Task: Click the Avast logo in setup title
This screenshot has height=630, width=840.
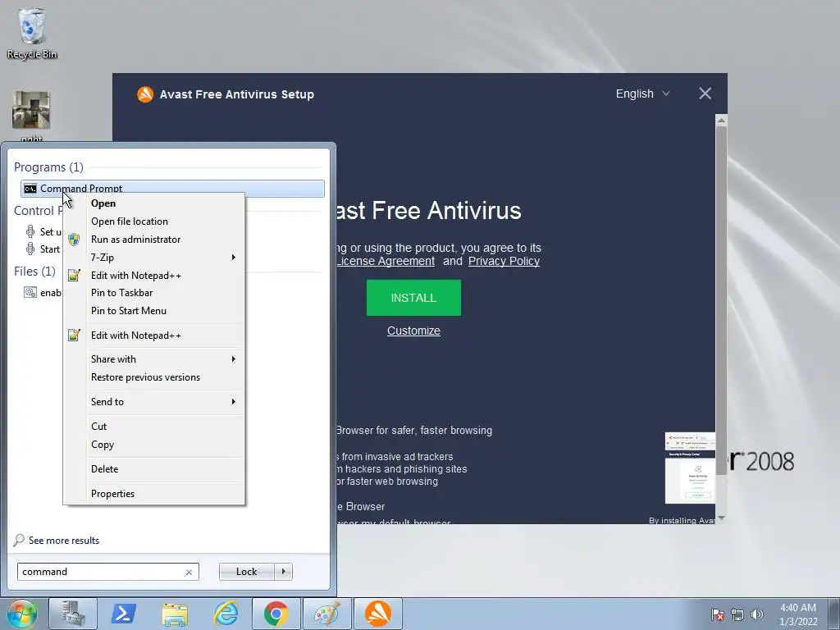Action: (145, 94)
